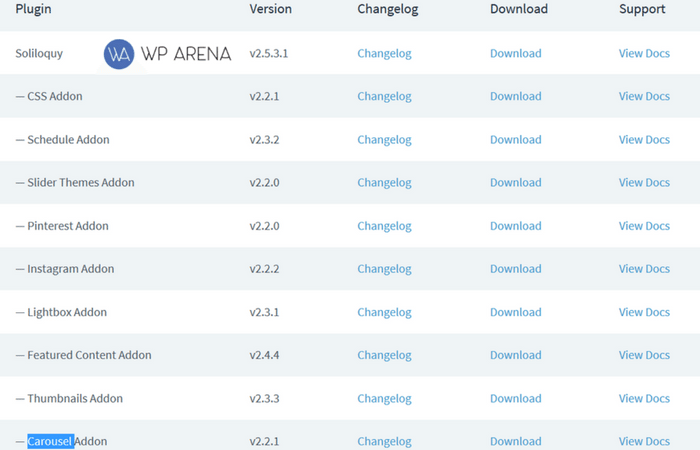Screen dimensions: 700x450
Task: Download the Lightbox Addon
Action: point(516,312)
